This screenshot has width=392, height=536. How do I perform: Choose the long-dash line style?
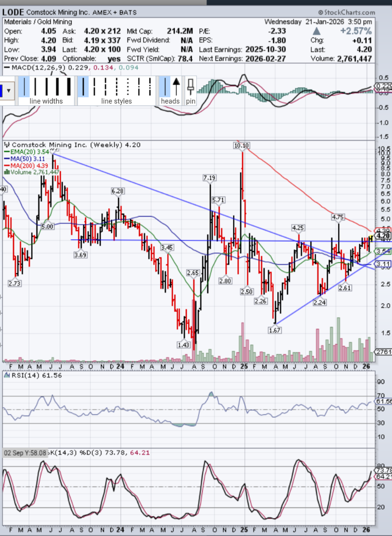(x=94, y=87)
